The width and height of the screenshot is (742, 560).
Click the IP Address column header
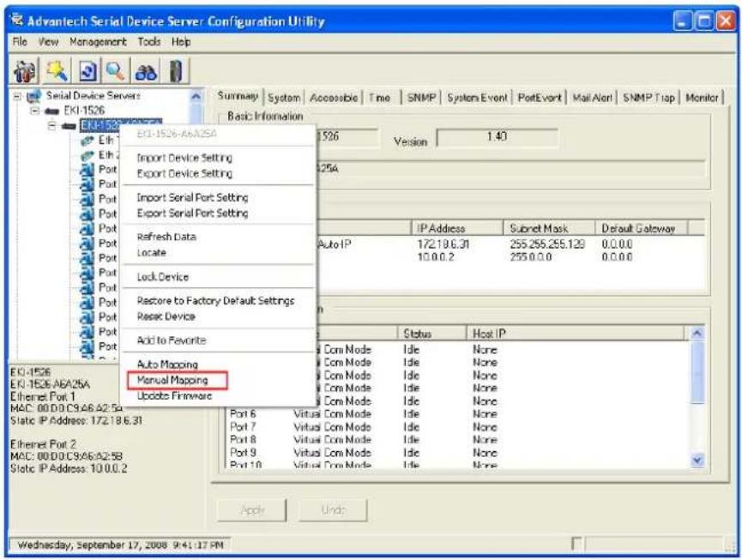[x=457, y=228]
